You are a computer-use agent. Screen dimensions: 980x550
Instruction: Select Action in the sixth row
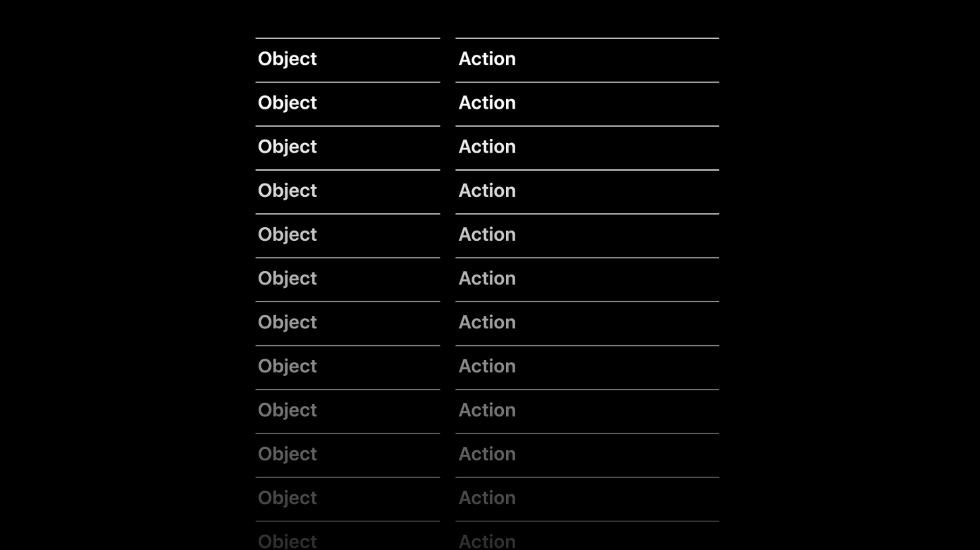click(x=487, y=278)
